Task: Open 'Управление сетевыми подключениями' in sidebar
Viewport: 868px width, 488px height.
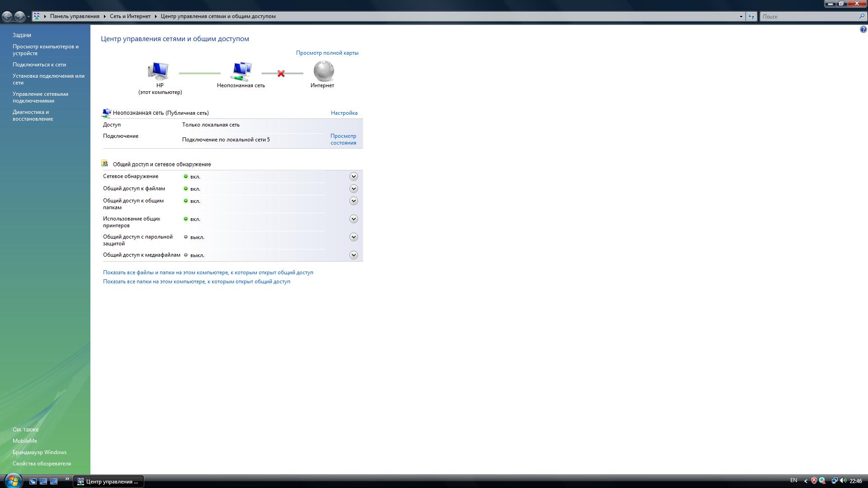Action: click(x=40, y=98)
